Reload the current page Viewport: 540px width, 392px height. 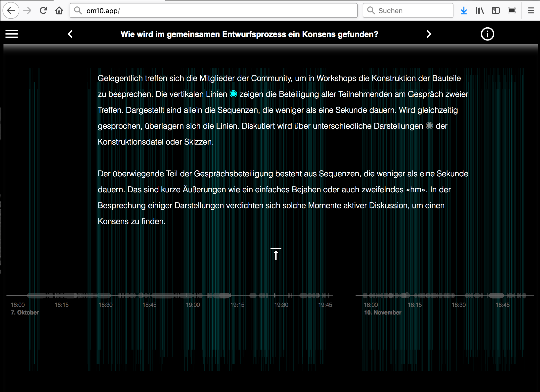click(44, 11)
